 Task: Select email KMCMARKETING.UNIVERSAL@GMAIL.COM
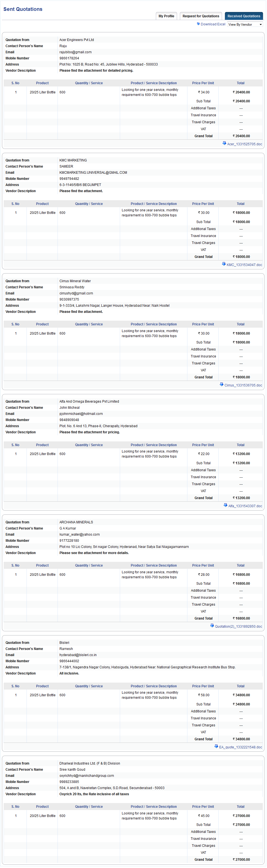93,173
